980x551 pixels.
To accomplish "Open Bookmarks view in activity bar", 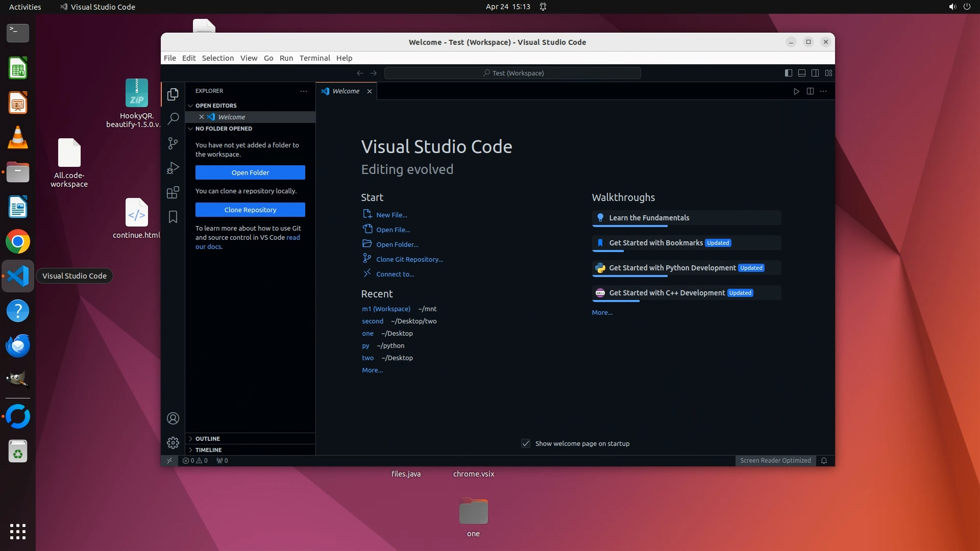I will tap(173, 217).
